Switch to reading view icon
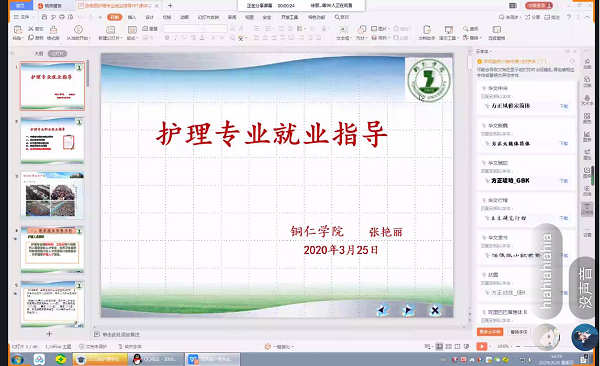 pos(458,346)
